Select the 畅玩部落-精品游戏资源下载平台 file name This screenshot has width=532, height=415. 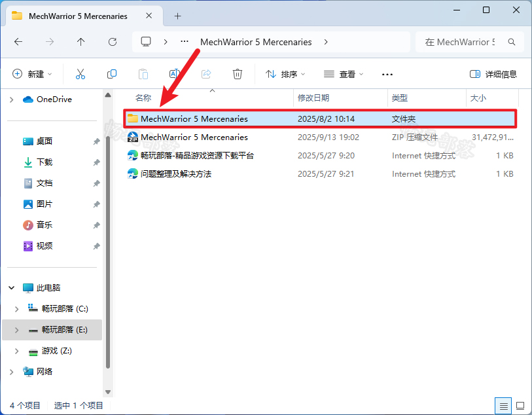coord(197,155)
